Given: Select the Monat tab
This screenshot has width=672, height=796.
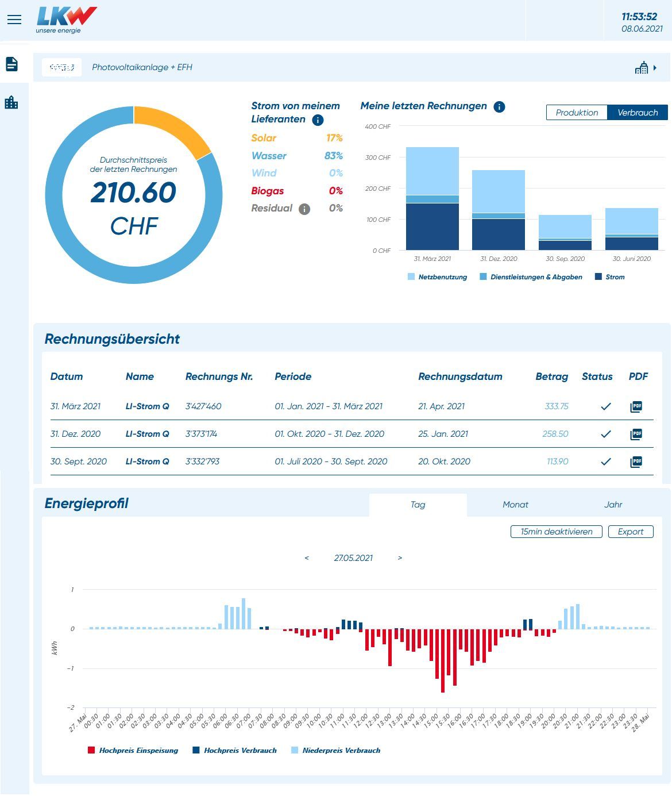Looking at the screenshot, I should pos(515,505).
